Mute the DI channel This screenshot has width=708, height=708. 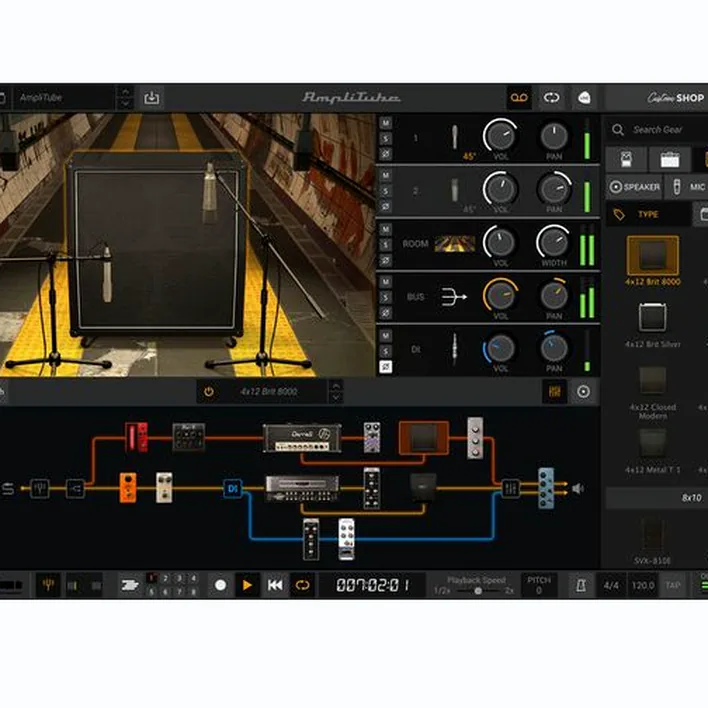pos(386,335)
